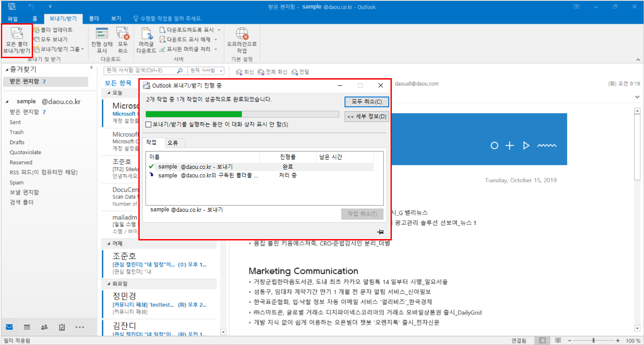Viewport: 644px width, 345px height.
Task: Open customize quick access toolbar dropdown
Action: 50,7
